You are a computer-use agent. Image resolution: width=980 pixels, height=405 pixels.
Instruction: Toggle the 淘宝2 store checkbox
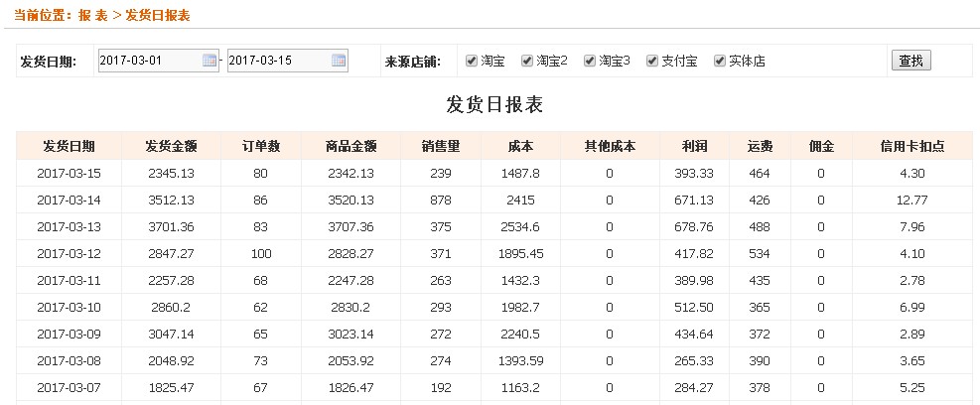click(527, 61)
